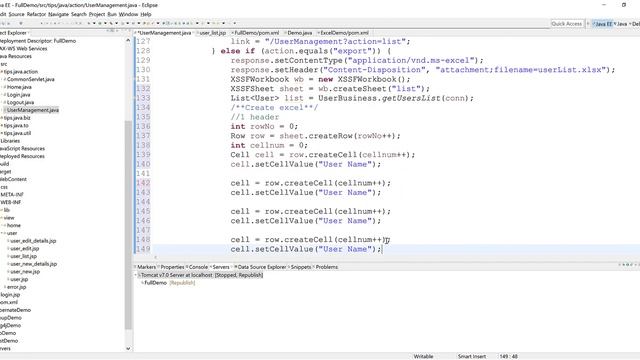Open Login.java in explorer
Screen dimensions: 640x360
point(19,95)
